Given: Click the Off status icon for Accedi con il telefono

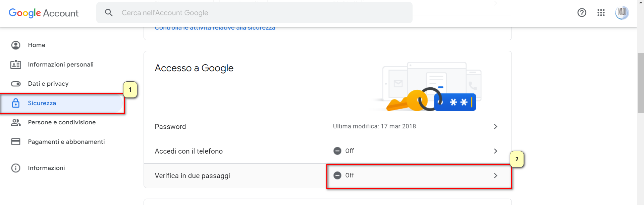Looking at the screenshot, I should [337, 151].
